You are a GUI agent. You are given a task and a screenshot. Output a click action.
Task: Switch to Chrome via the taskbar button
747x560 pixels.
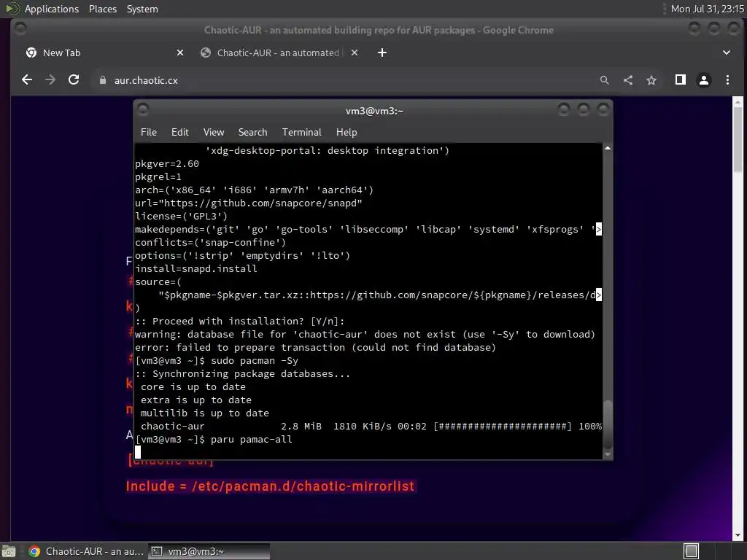pos(86,551)
